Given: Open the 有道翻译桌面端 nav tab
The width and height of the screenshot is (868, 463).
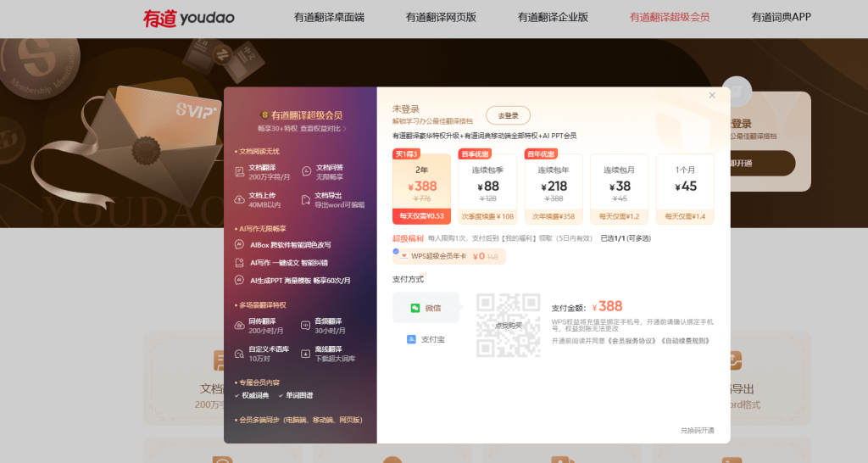Looking at the screenshot, I should [x=329, y=17].
